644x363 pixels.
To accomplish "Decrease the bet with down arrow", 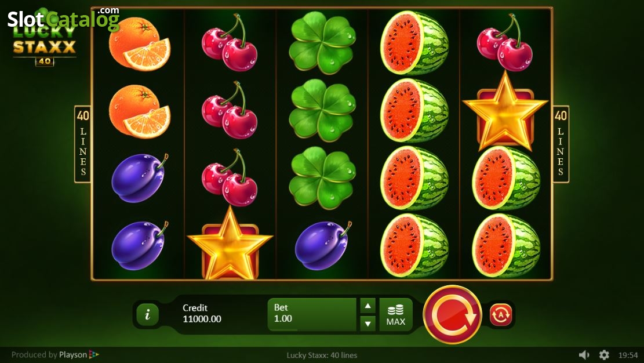I will coord(368,324).
